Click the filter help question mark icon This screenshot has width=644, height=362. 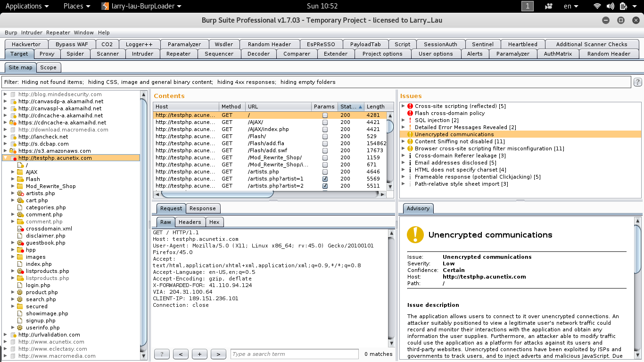tap(637, 82)
